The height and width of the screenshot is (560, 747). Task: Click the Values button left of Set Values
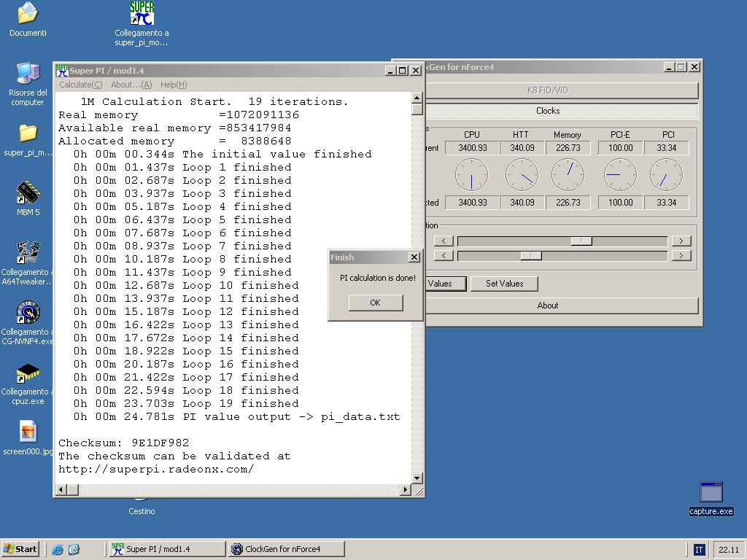click(x=446, y=284)
